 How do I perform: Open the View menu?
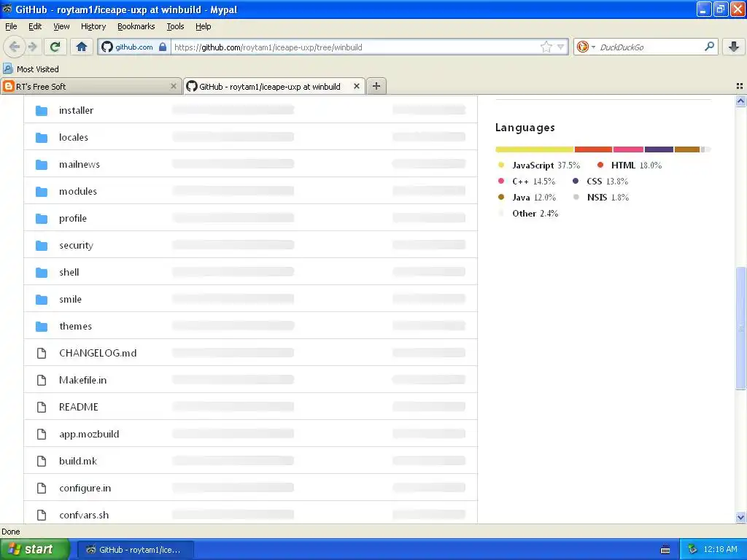click(61, 26)
